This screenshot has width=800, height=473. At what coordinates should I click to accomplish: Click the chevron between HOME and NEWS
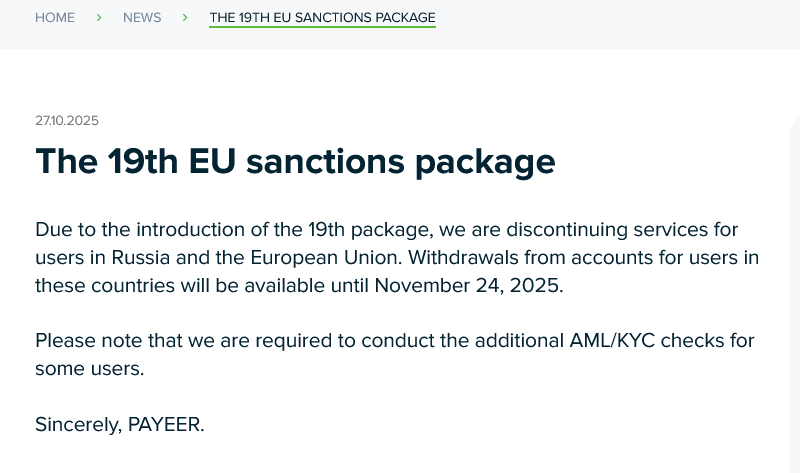pos(99,18)
